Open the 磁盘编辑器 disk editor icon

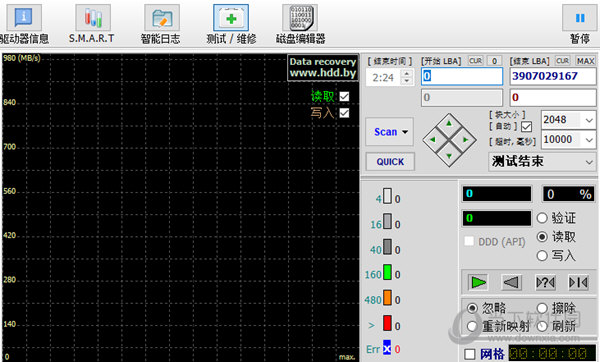click(300, 18)
